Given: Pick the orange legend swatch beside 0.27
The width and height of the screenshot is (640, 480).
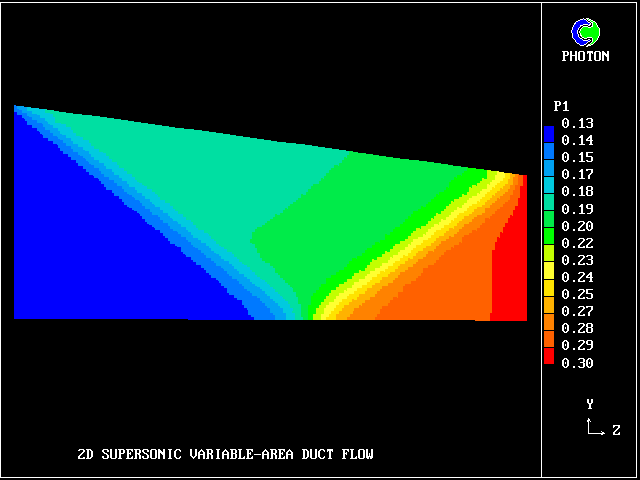Looking at the screenshot, I should (548, 311).
